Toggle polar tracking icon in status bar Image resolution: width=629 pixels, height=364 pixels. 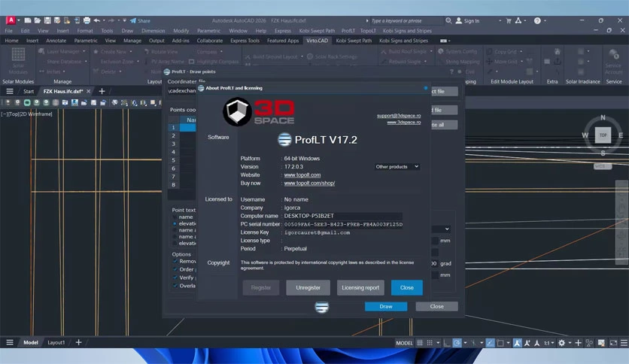[x=457, y=343]
